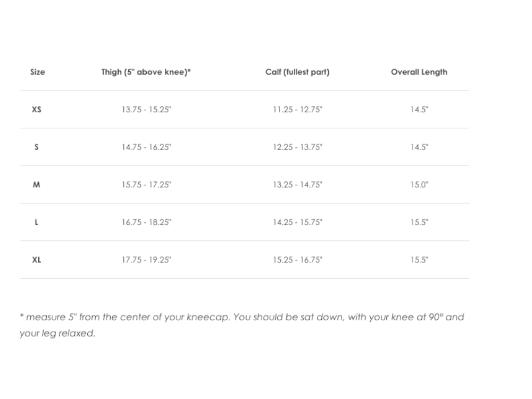The width and height of the screenshot is (532, 399).
Task: Click the Size column header
Action: 37,72
